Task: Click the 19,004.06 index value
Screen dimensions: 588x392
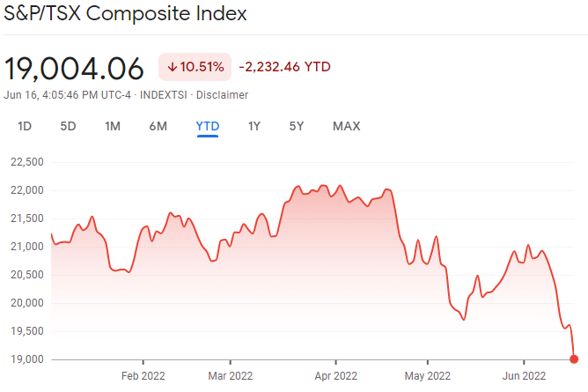Action: pos(74,68)
